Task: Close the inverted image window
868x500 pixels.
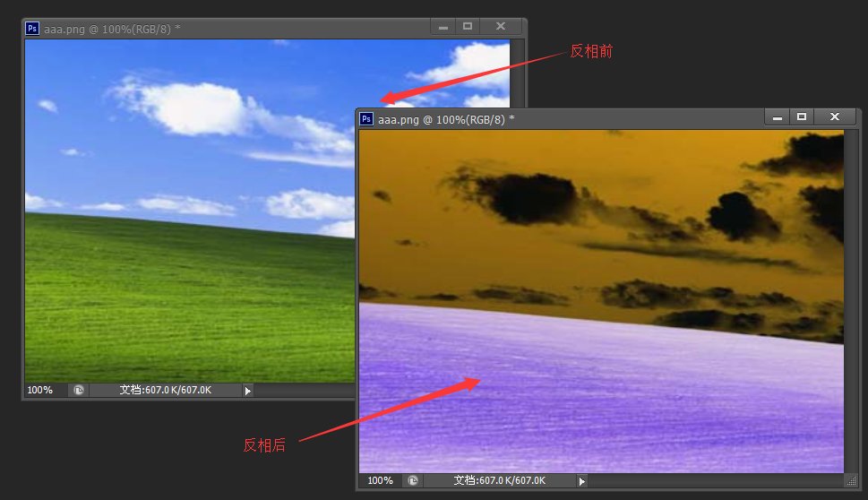Action: 835,116
